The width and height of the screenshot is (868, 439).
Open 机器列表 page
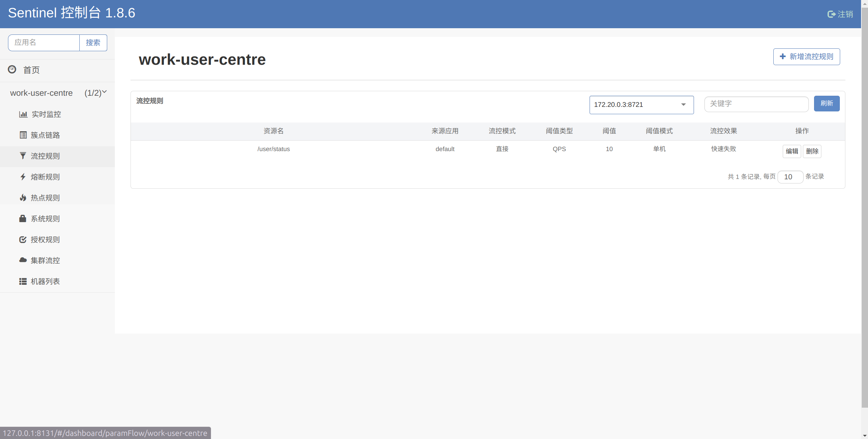[x=45, y=281]
